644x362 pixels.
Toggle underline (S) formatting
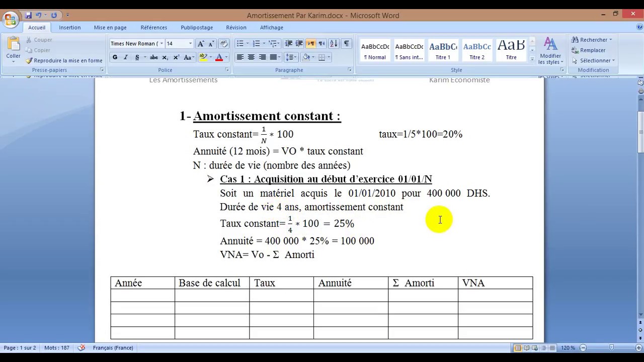pyautogui.click(x=137, y=57)
